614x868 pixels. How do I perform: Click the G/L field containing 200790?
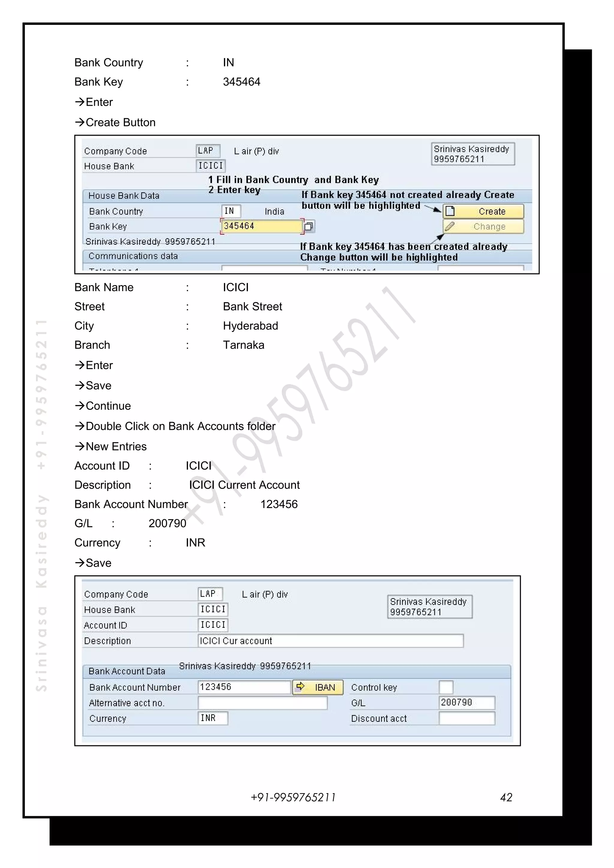tap(466, 702)
